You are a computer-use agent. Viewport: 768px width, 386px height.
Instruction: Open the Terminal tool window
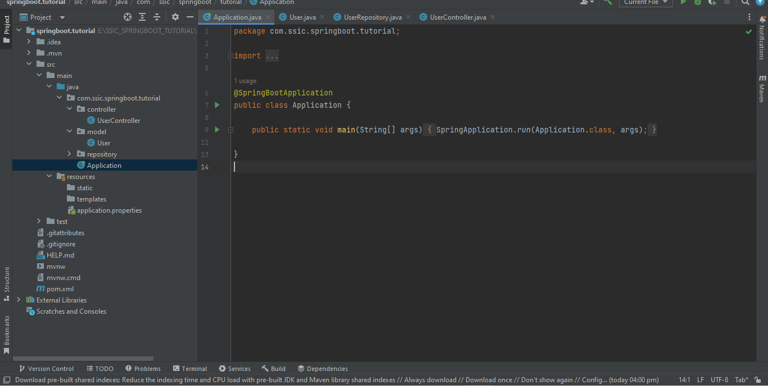click(190, 368)
